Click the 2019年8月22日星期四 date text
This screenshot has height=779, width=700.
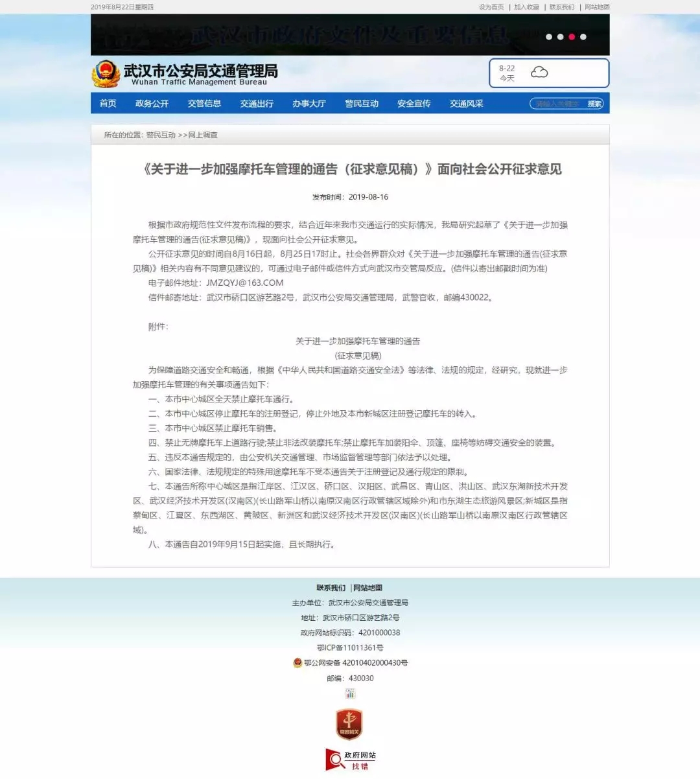122,7
